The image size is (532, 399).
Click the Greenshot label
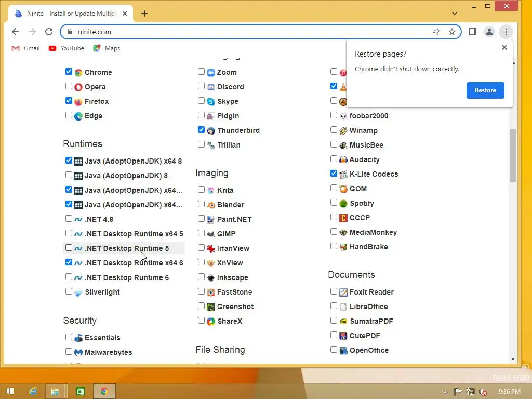coord(235,307)
